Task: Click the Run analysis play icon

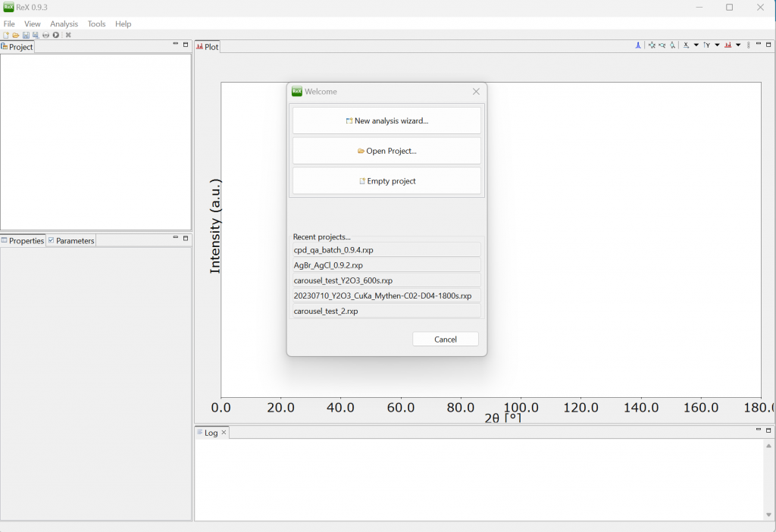Action: click(x=56, y=35)
